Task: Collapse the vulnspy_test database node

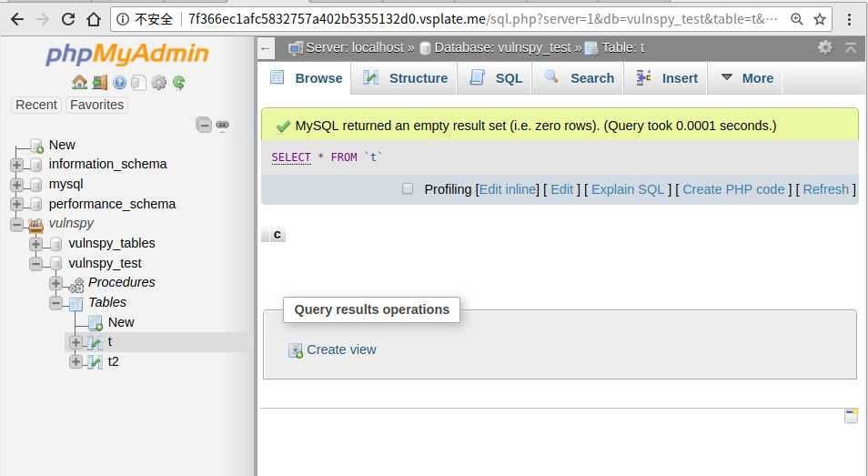Action: pos(36,263)
